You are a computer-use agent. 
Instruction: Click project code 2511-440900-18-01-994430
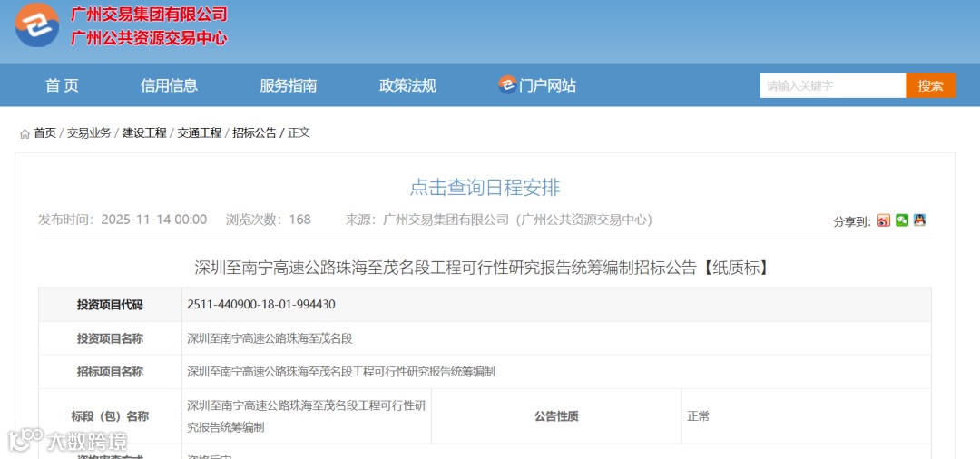pyautogui.click(x=261, y=305)
